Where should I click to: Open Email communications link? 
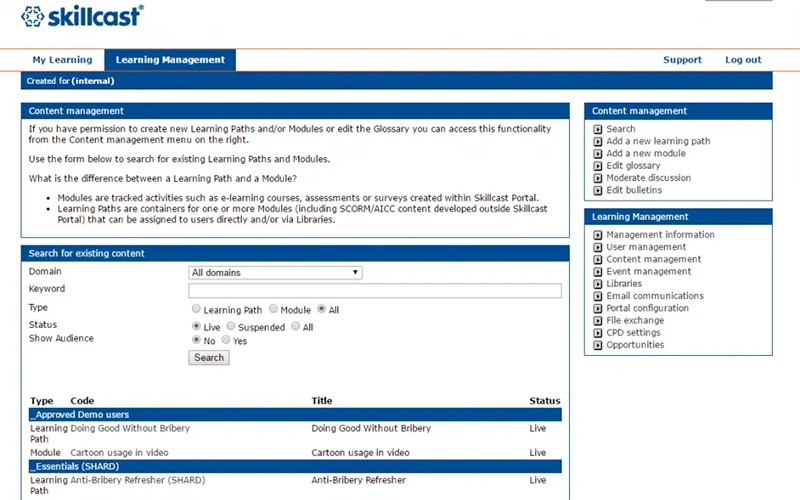click(x=655, y=295)
